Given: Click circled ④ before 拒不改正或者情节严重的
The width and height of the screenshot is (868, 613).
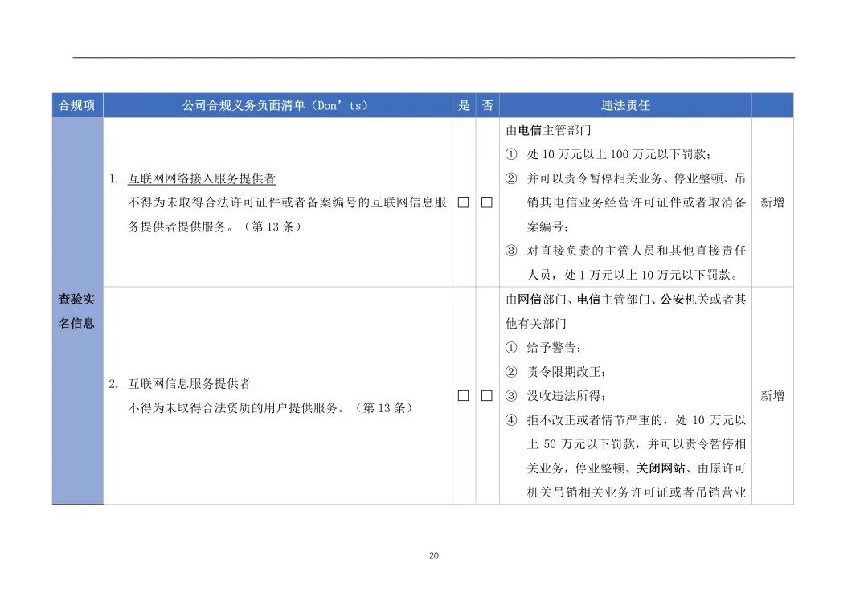Looking at the screenshot, I should 511,420.
